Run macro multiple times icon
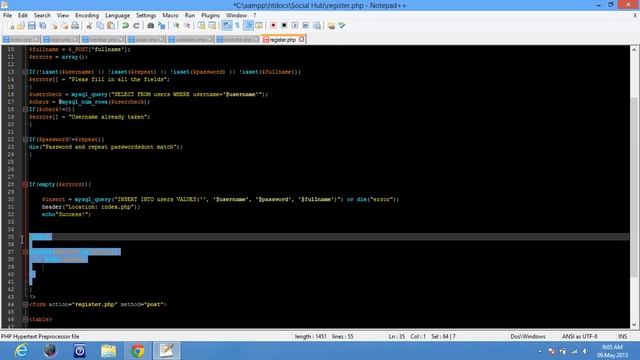 click(x=306, y=26)
